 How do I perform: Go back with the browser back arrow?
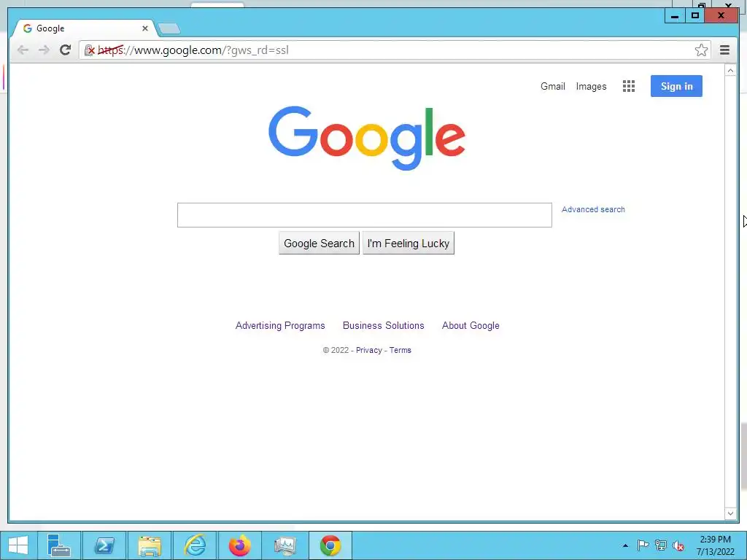(x=23, y=50)
